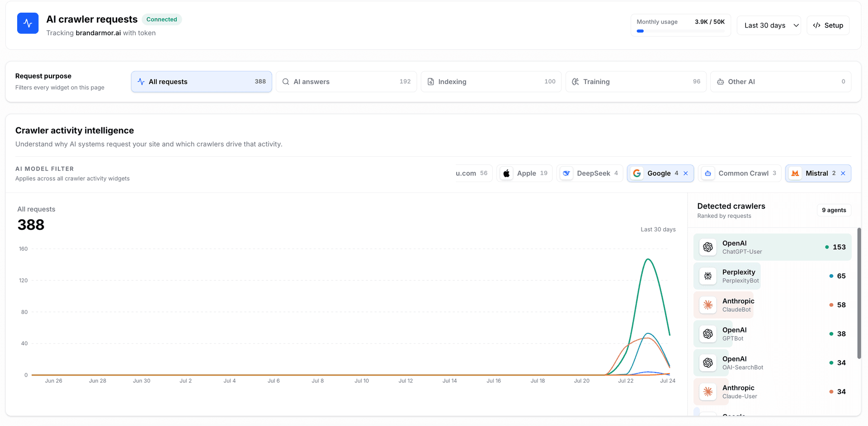The image size is (868, 426).
Task: Select the Indexing purpose filter
Action: [491, 82]
